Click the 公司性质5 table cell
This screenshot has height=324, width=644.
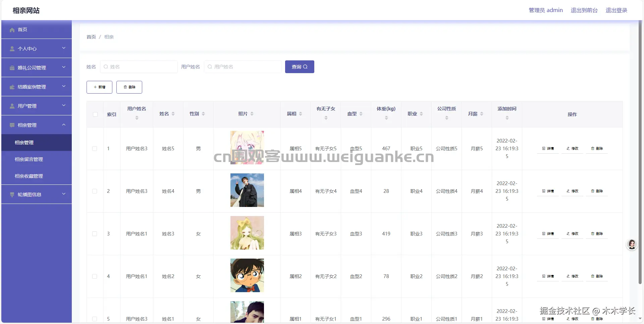coord(446,149)
